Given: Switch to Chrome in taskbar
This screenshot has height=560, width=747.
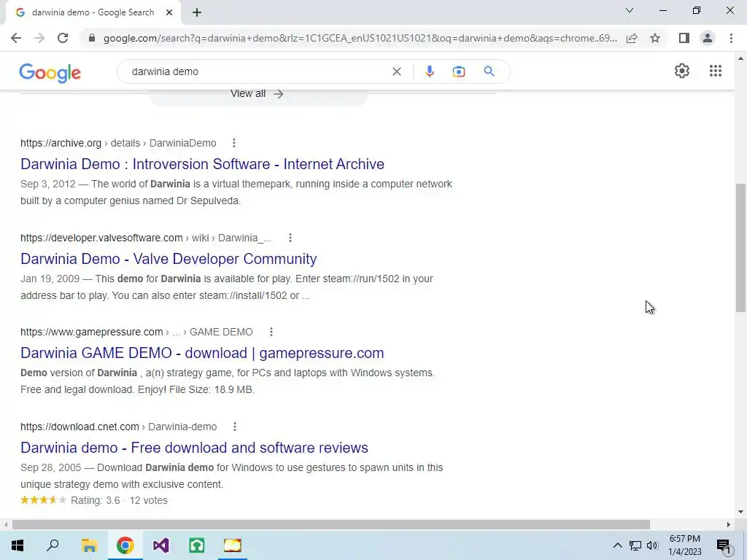Looking at the screenshot, I should pos(125,545).
